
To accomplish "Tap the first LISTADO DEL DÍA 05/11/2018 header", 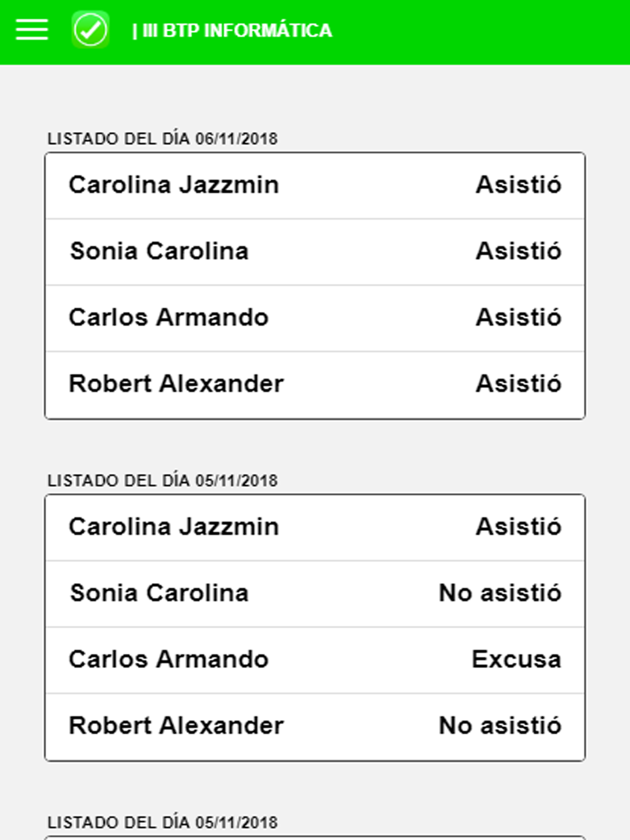I will point(163,480).
